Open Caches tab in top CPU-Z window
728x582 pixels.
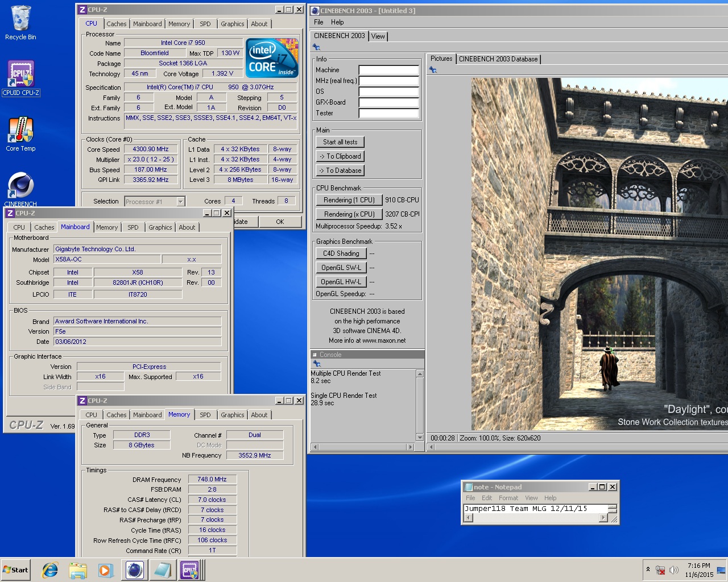coord(116,24)
